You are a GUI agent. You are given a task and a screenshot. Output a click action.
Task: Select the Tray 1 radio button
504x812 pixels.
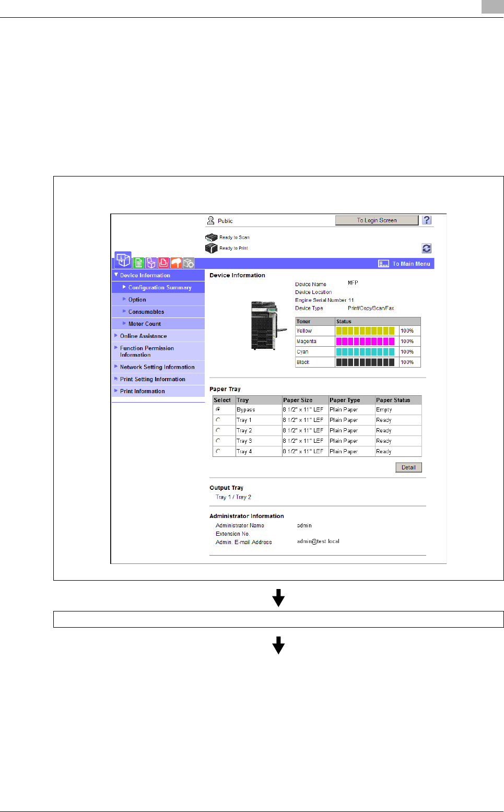(x=218, y=420)
